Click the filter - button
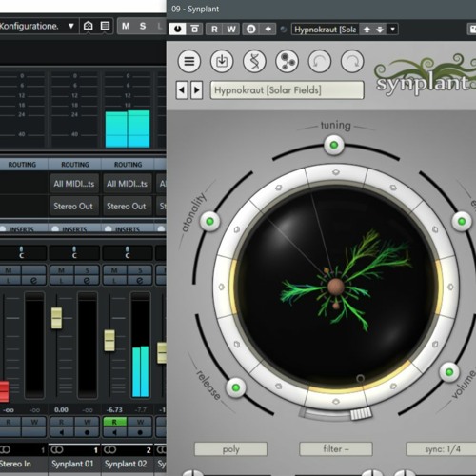Viewport: 476px width, 476px height. pyautogui.click(x=336, y=449)
